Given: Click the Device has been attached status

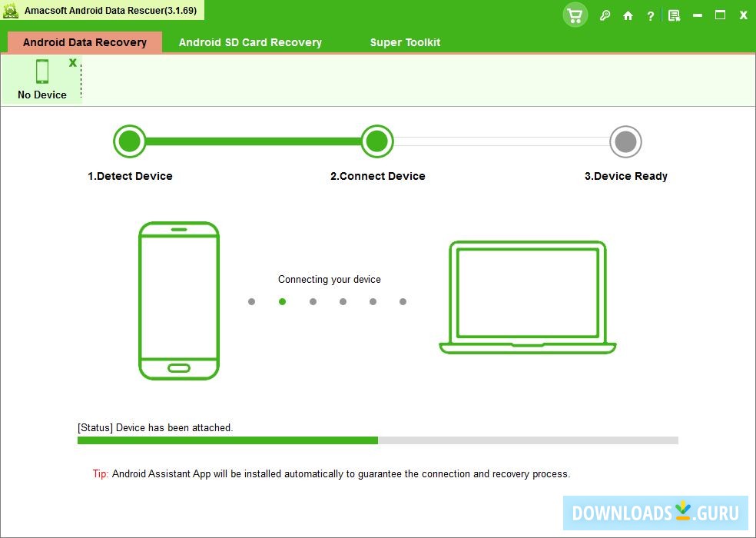Looking at the screenshot, I should (155, 427).
